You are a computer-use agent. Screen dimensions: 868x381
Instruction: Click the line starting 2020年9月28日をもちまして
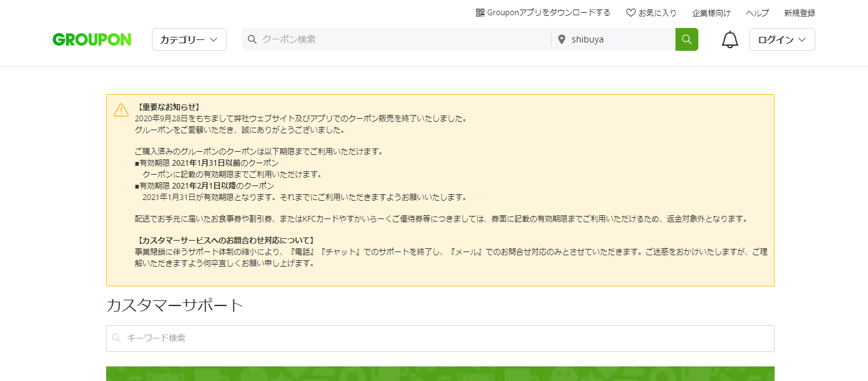[x=302, y=119]
